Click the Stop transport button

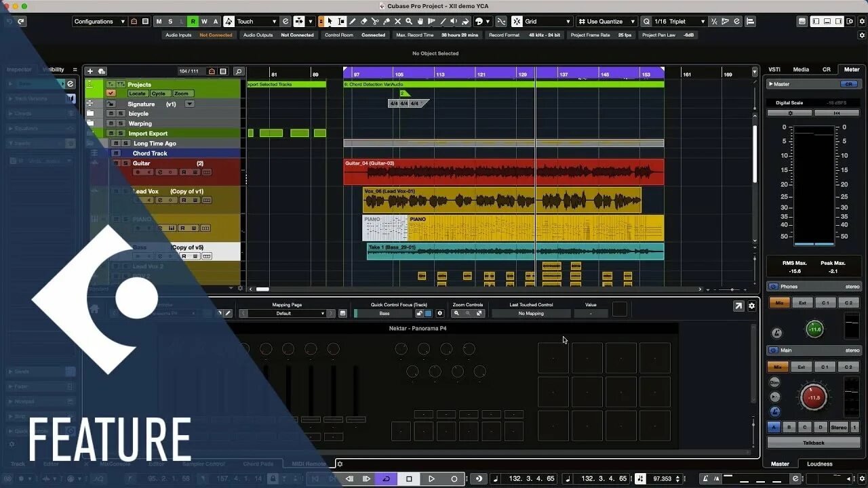click(409, 479)
